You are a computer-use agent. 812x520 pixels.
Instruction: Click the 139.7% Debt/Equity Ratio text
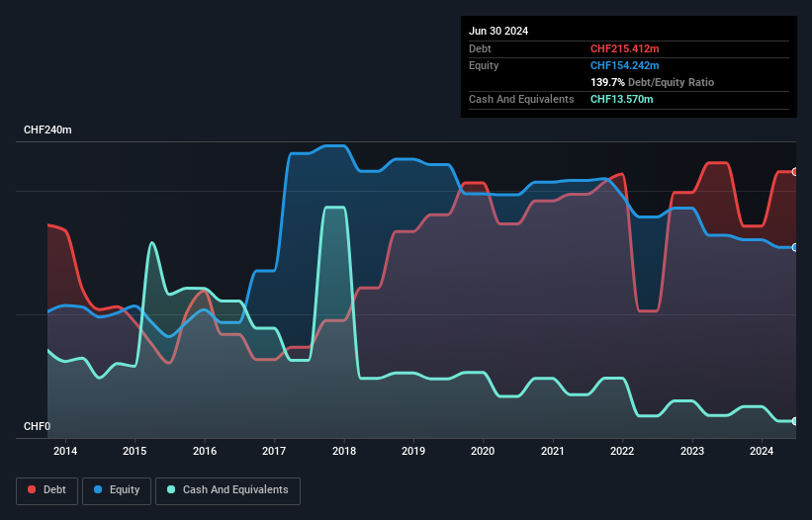tap(652, 82)
